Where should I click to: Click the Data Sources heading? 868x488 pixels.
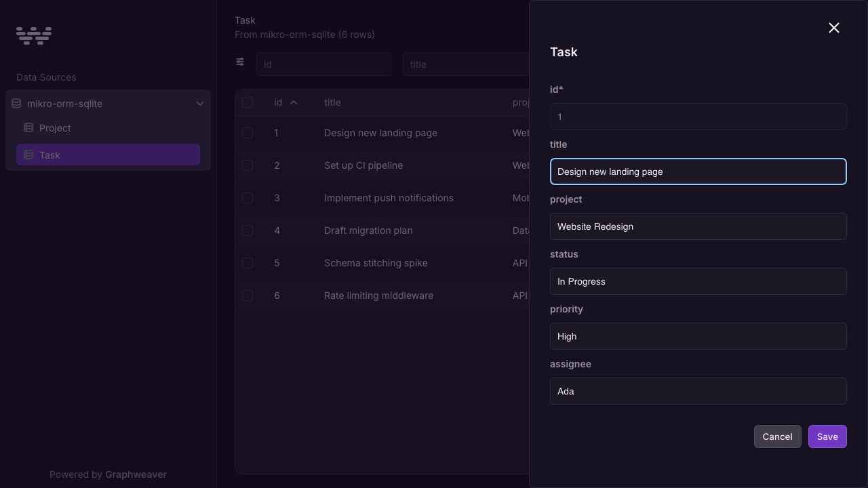pyautogui.click(x=46, y=77)
